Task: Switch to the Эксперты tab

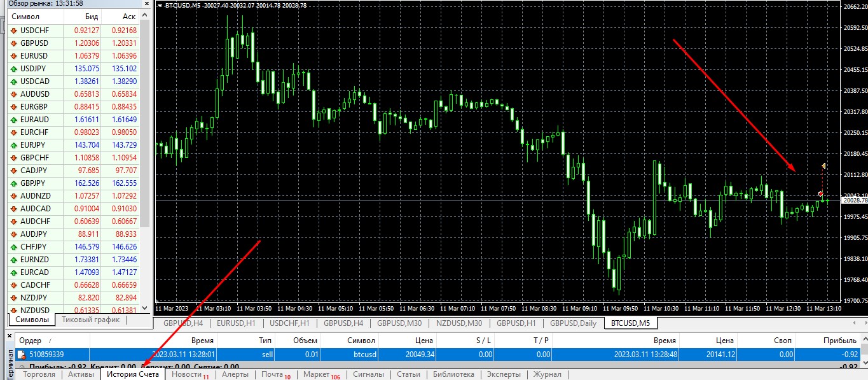Action: pyautogui.click(x=505, y=374)
